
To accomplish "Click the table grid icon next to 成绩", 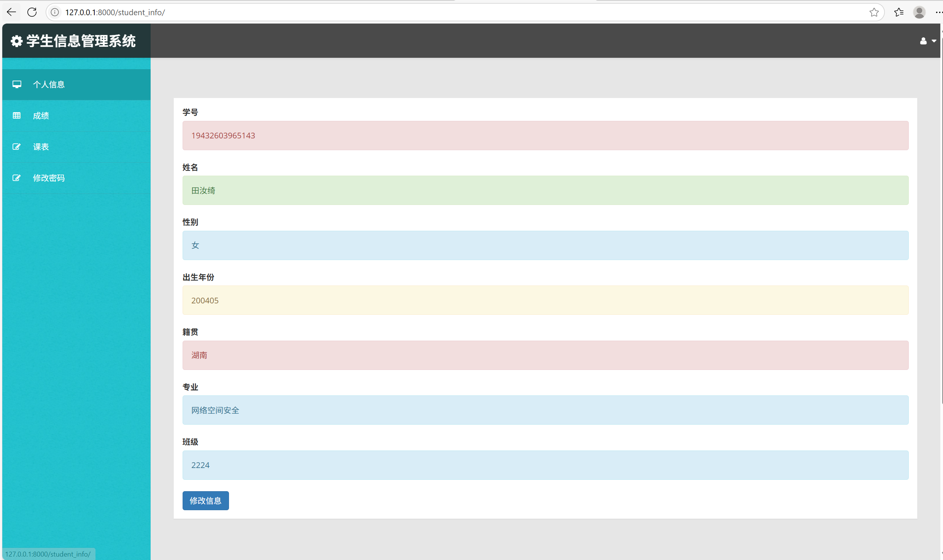I will point(17,116).
